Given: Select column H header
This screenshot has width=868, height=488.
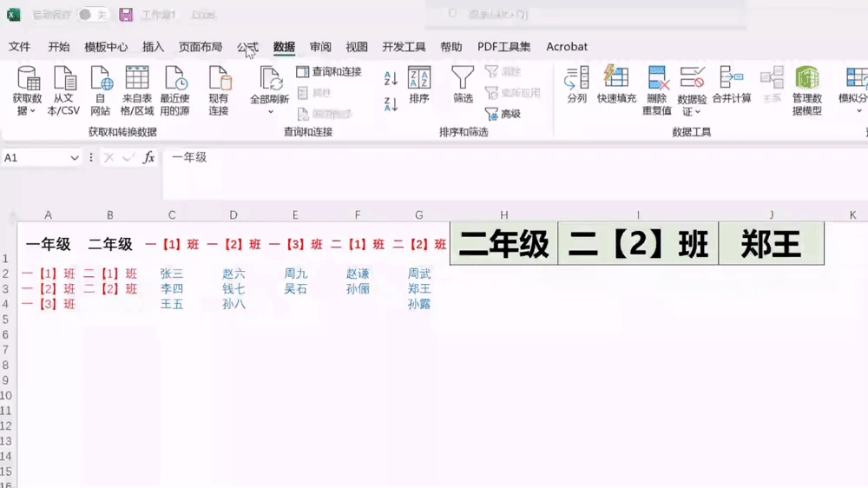Looking at the screenshot, I should pyautogui.click(x=503, y=215).
